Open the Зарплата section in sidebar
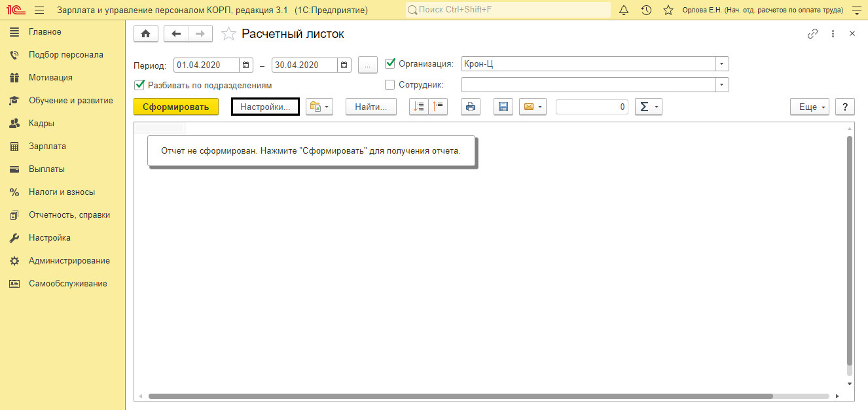868x410 pixels. coord(47,146)
